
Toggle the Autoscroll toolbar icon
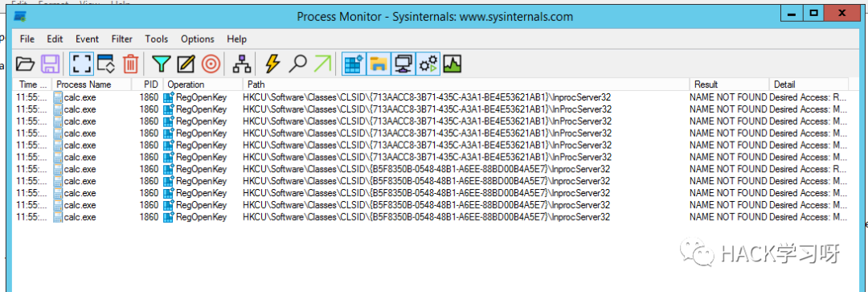pyautogui.click(x=105, y=64)
